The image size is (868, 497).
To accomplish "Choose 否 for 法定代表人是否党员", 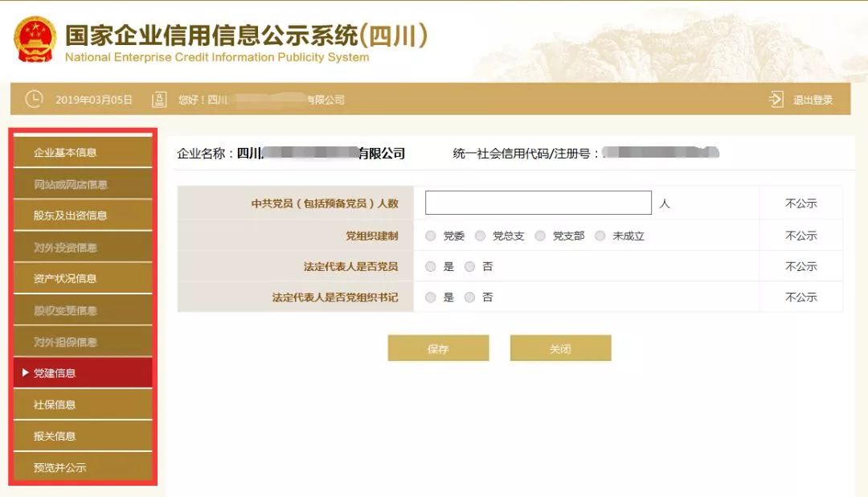I will 470,266.
